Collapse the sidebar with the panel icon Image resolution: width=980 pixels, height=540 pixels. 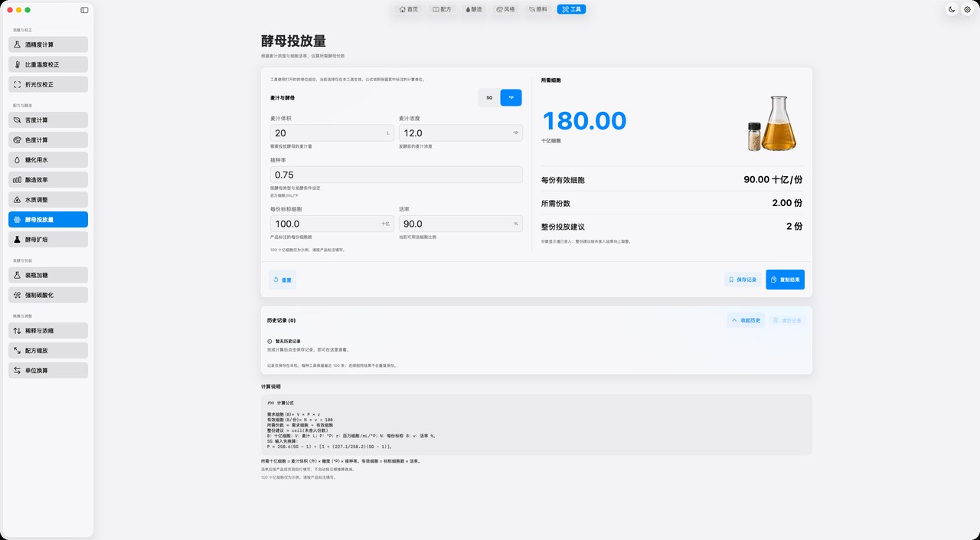tap(84, 10)
